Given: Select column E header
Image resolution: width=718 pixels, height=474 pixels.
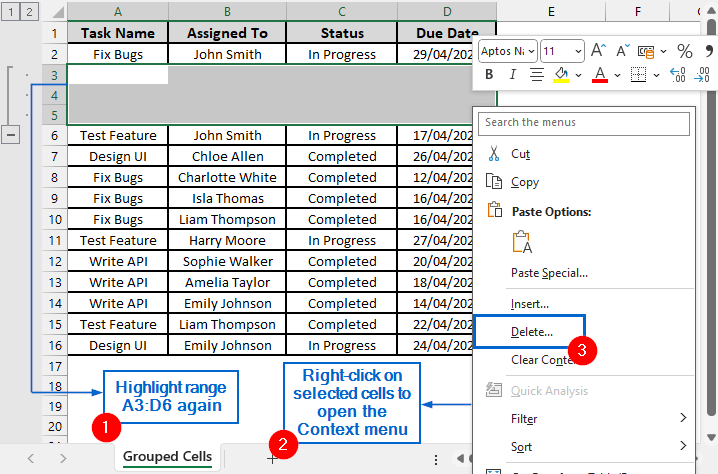Looking at the screenshot, I should [x=551, y=11].
